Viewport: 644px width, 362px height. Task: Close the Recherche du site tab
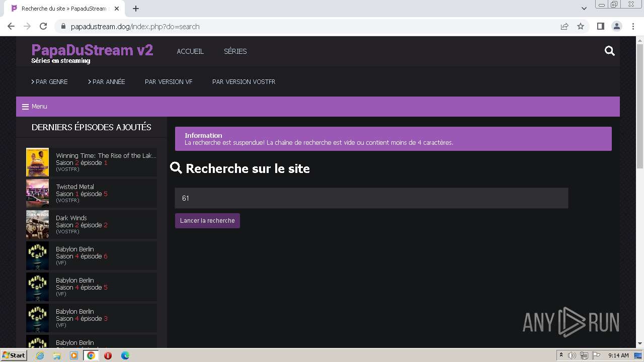117,9
